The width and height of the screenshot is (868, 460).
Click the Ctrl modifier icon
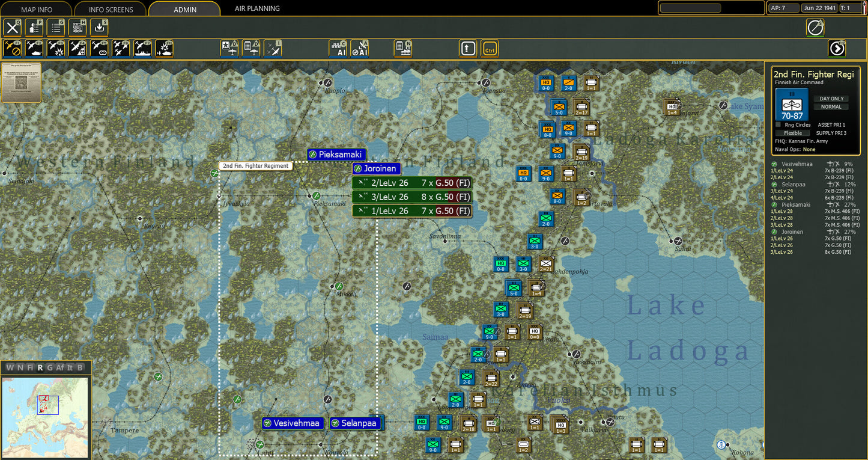(490, 49)
